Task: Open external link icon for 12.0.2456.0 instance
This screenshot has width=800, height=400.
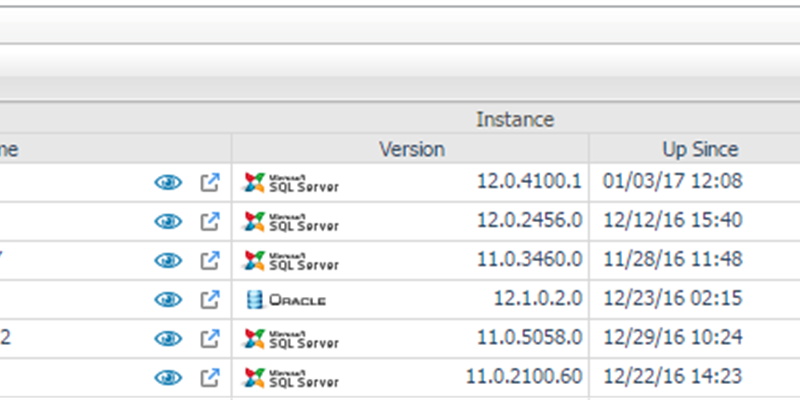Action: coord(210,221)
